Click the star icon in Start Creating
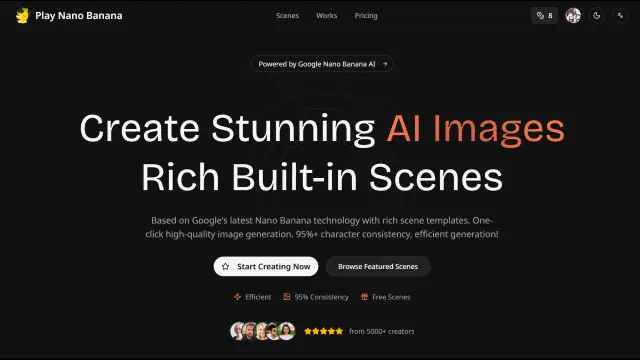 click(x=225, y=266)
